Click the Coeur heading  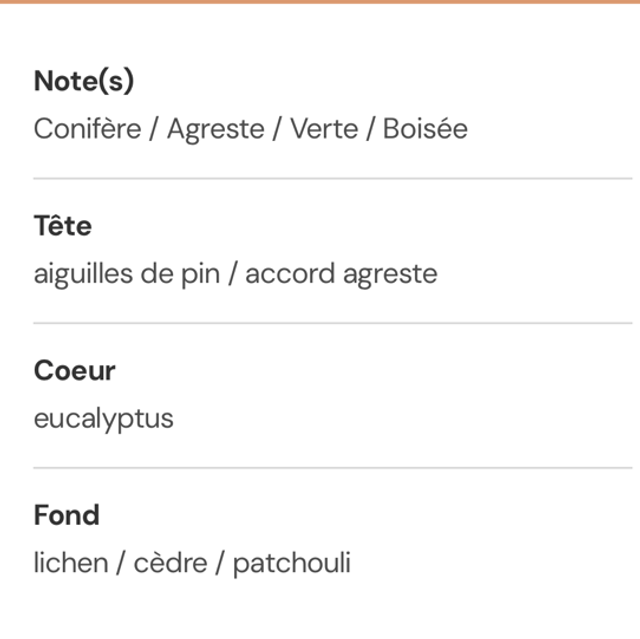(x=74, y=371)
